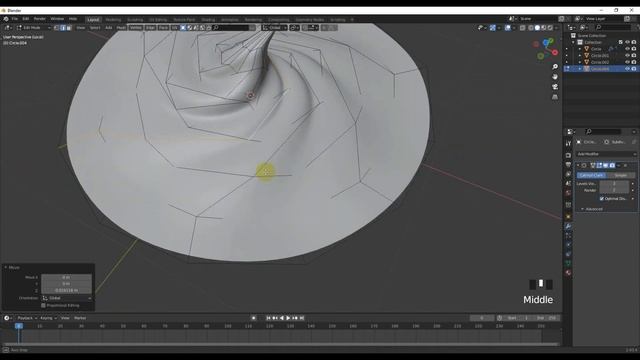640x360 pixels.
Task: Open outliner display mode dropdown
Action: (571, 28)
